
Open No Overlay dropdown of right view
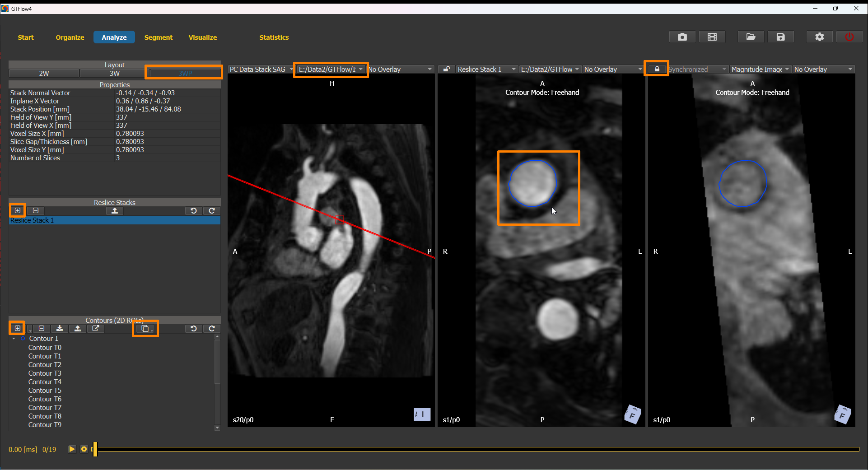point(824,69)
